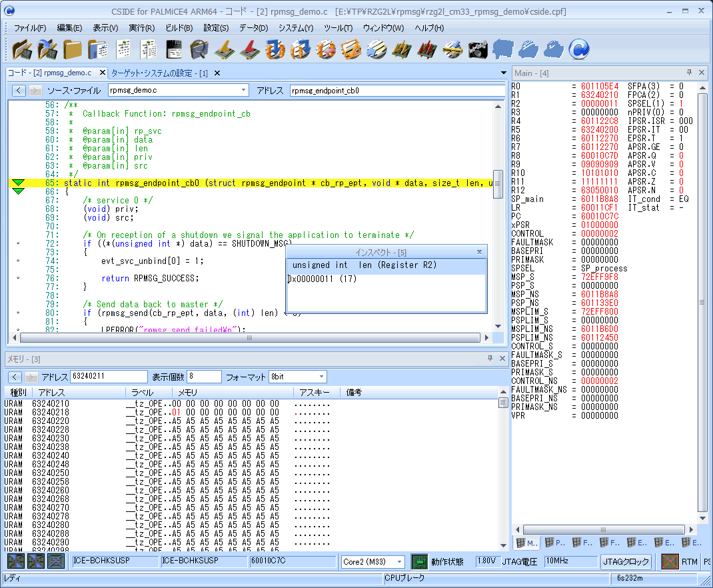Open the Core2 (M33) core selector dropdown
The height and width of the screenshot is (588, 713).
pyautogui.click(x=399, y=561)
